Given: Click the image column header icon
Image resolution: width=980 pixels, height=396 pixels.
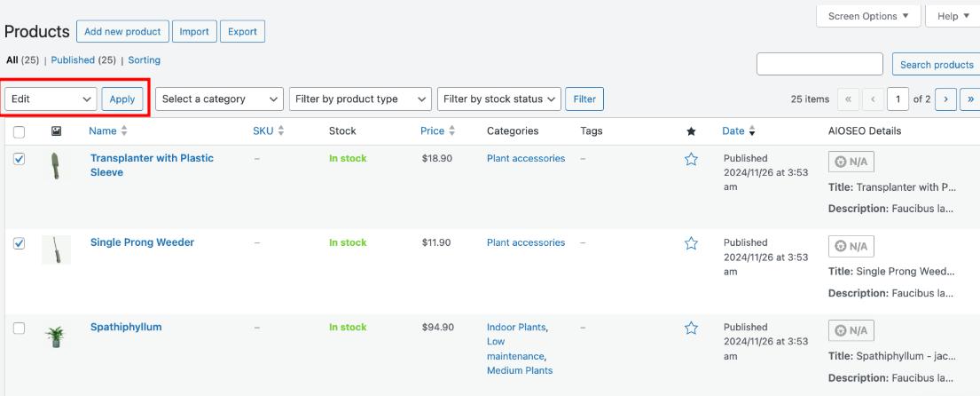Looking at the screenshot, I should pyautogui.click(x=56, y=131).
